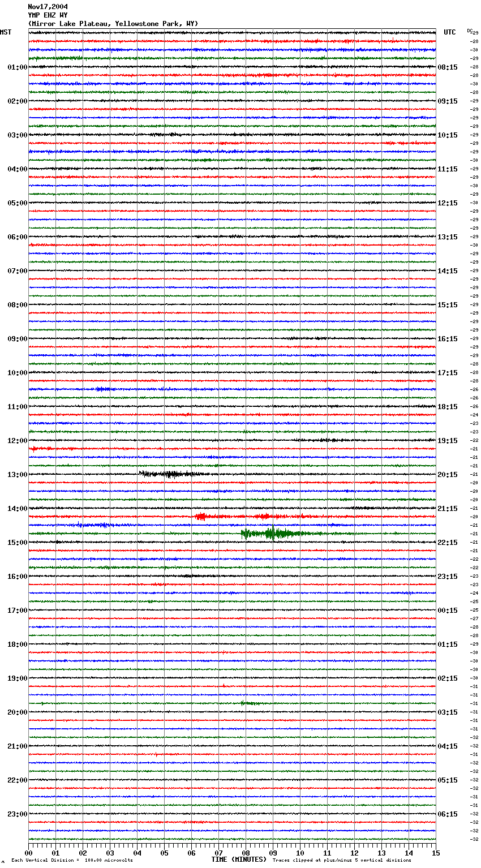
Task: Click the TIME (MINUTES) axis title
Action: pyautogui.click(x=239, y=860)
